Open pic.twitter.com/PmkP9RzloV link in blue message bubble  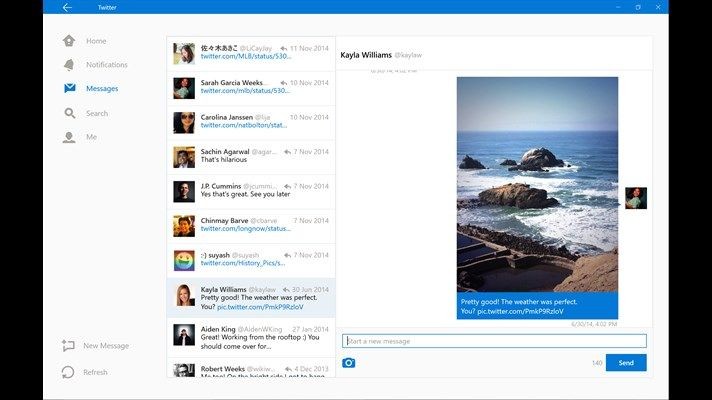tap(520, 311)
